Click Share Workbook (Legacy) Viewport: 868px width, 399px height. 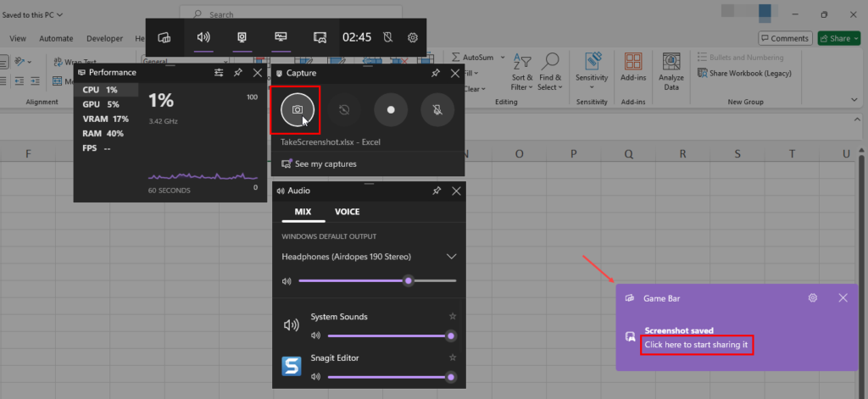(x=744, y=73)
